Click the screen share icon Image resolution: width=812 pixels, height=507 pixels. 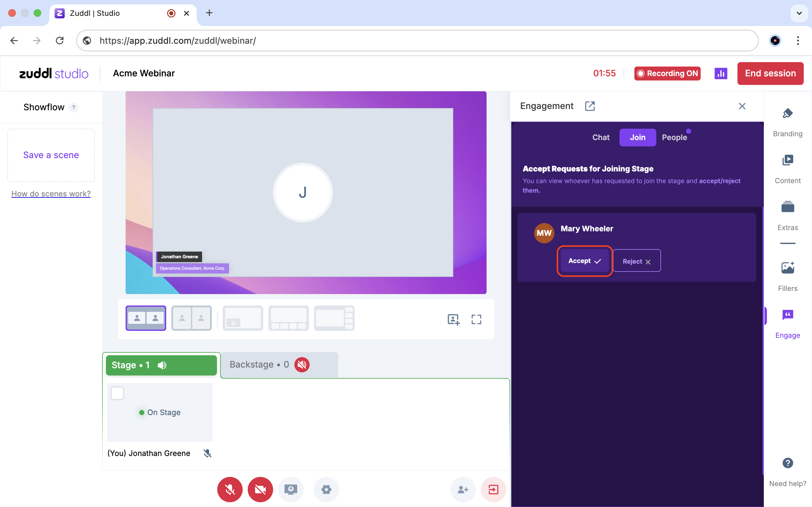(x=291, y=489)
